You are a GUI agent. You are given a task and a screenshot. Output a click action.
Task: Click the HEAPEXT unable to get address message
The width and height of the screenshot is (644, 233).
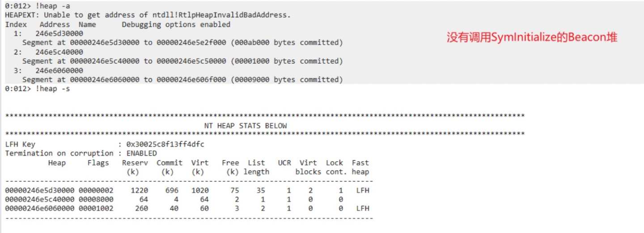(148, 15)
